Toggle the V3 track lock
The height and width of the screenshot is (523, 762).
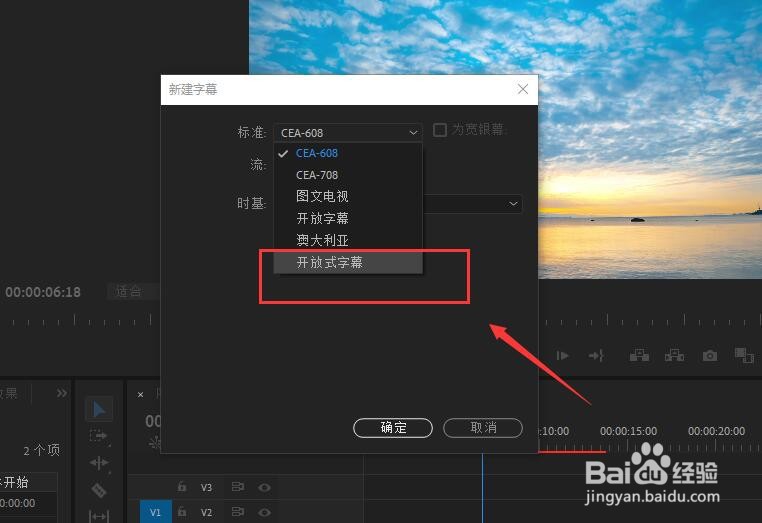click(182, 487)
